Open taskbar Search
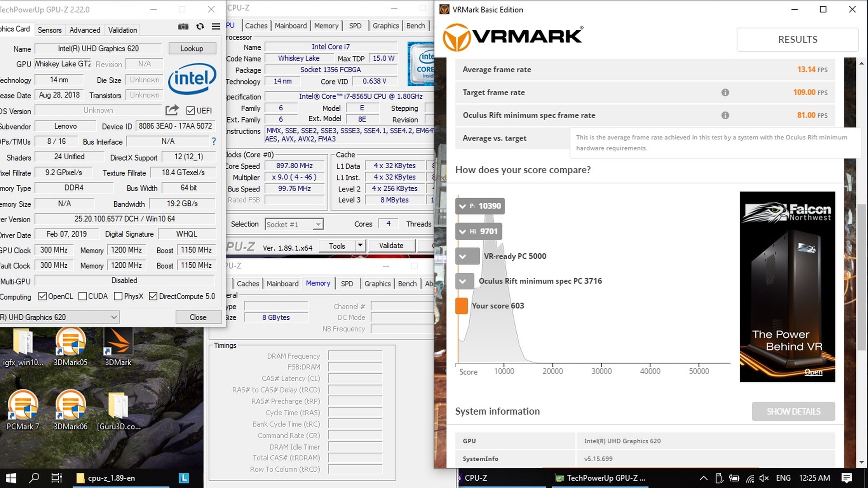 tap(34, 478)
